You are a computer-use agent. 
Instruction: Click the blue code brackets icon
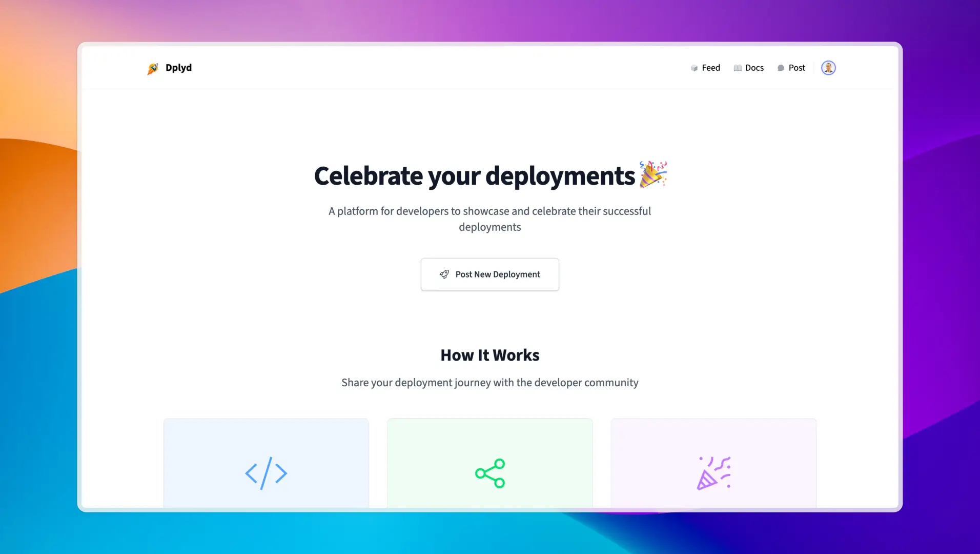(x=266, y=473)
